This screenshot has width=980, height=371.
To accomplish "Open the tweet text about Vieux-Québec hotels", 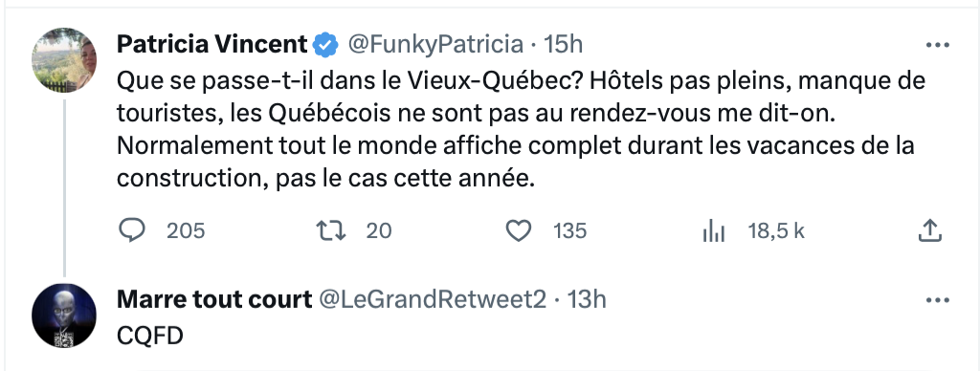I will pos(522,130).
